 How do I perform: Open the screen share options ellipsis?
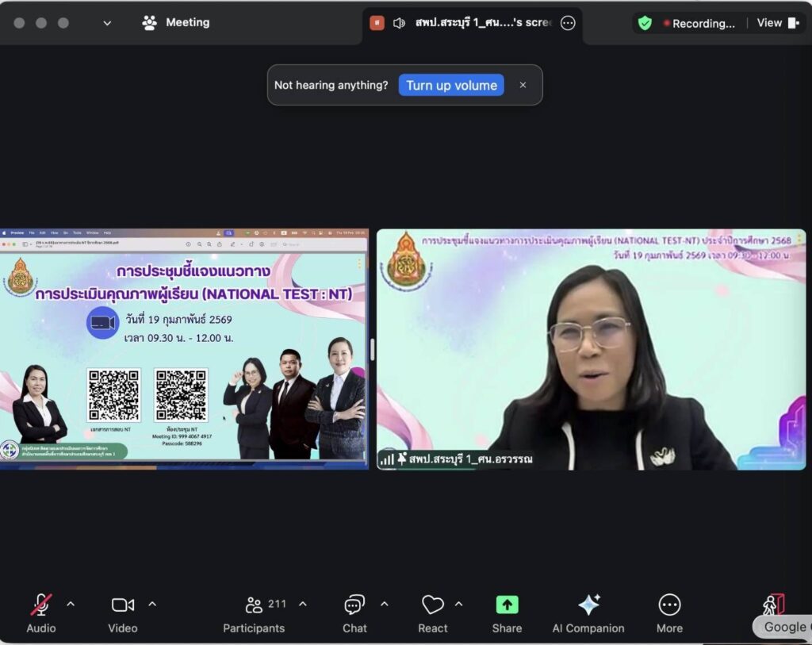coord(568,23)
